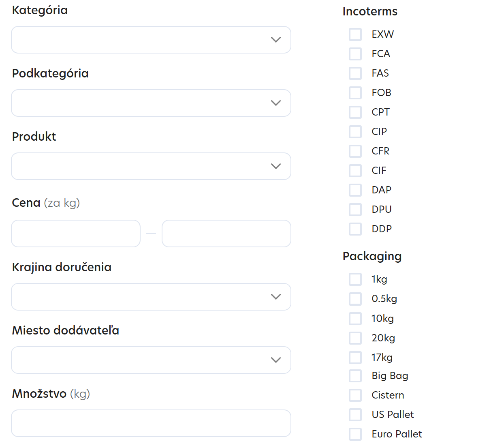Image resolution: width=504 pixels, height=448 pixels.
Task: Tick the CIF checkbox
Action: click(355, 170)
